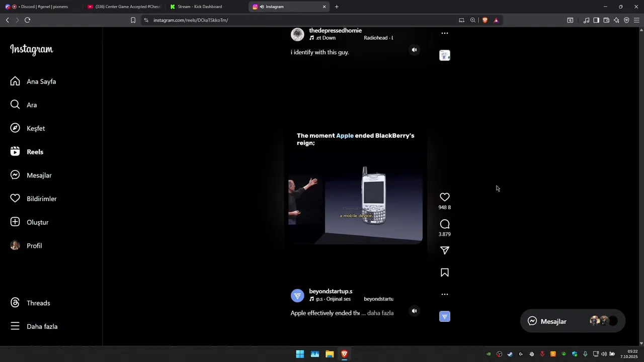This screenshot has width=644, height=362.
Task: Open a new browser tab
Action: (337, 7)
